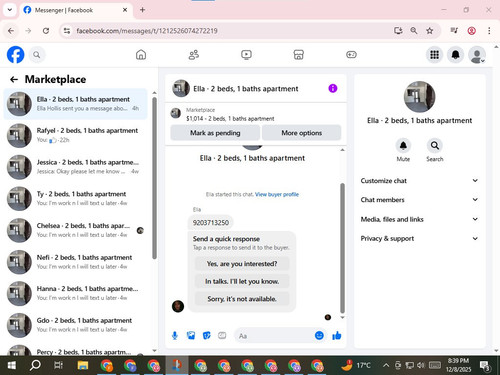Send quick reply In talks. I'll let you know.
The width and height of the screenshot is (500, 375).
(242, 281)
